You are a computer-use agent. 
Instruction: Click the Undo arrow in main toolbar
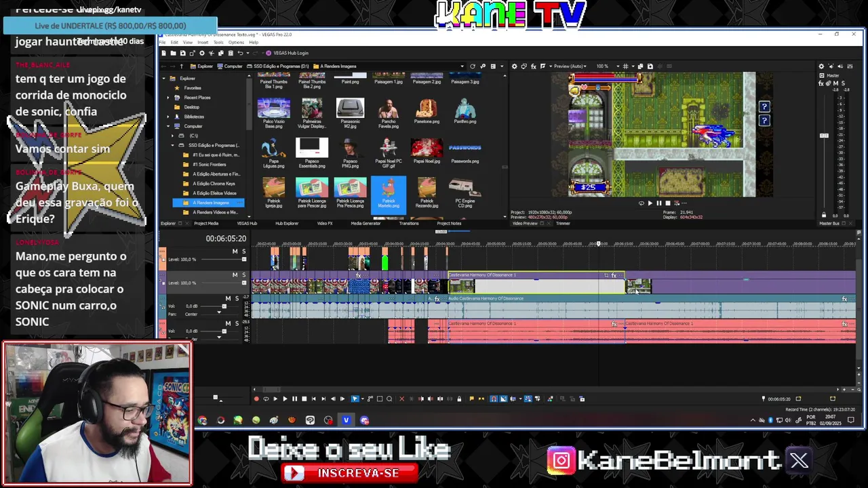pyautogui.click(x=240, y=53)
